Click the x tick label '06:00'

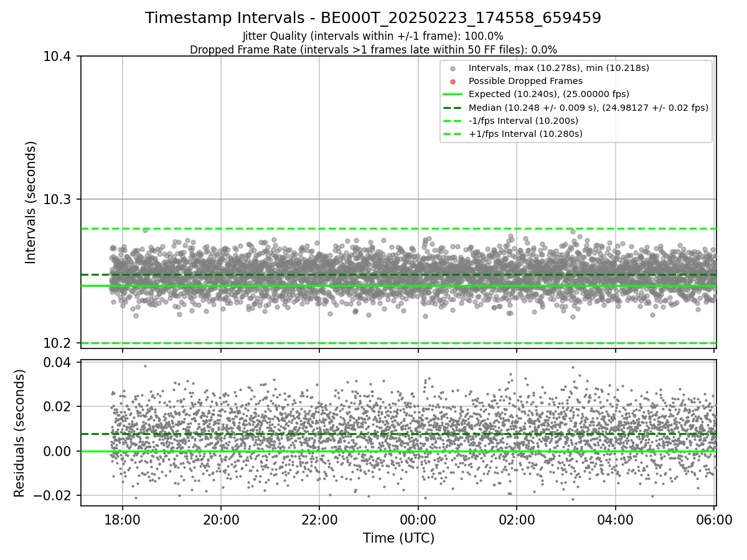click(714, 520)
